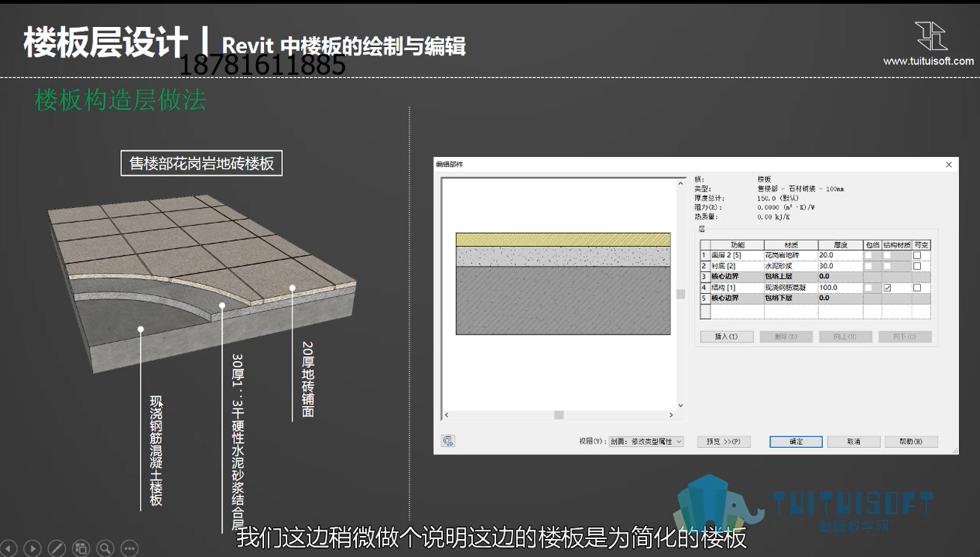Show all slides overview
Screen dimensions: 980x557
tap(81, 549)
